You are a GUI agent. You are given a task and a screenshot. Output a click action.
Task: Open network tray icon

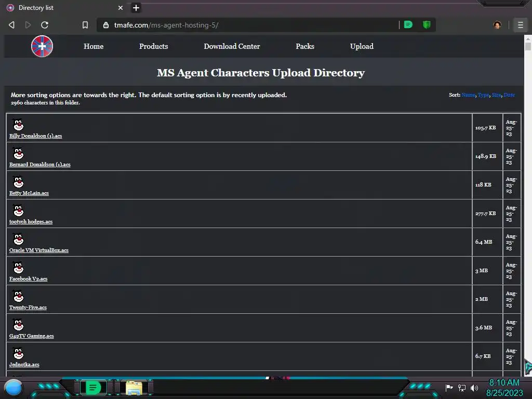(x=462, y=388)
